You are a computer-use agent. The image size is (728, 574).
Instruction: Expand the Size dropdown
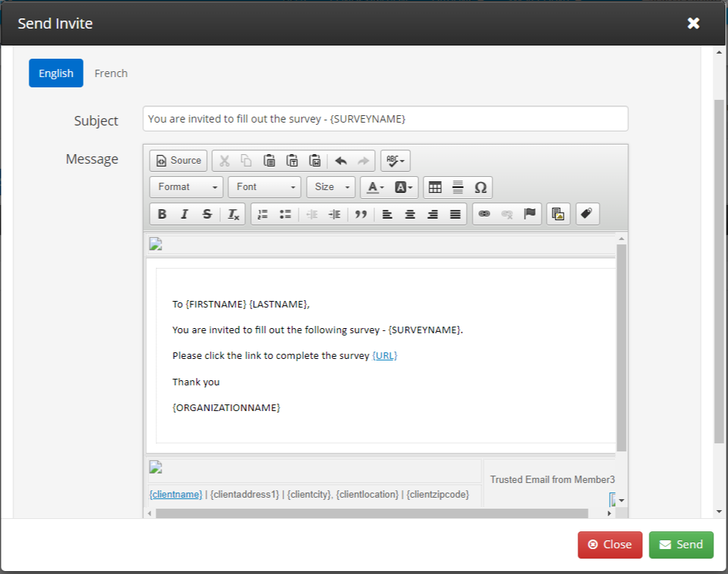pos(331,187)
